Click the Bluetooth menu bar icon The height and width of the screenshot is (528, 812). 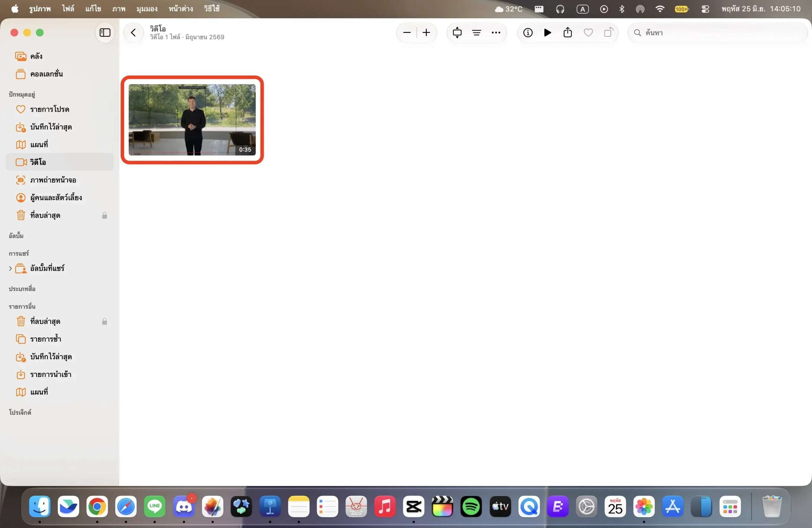click(x=622, y=9)
